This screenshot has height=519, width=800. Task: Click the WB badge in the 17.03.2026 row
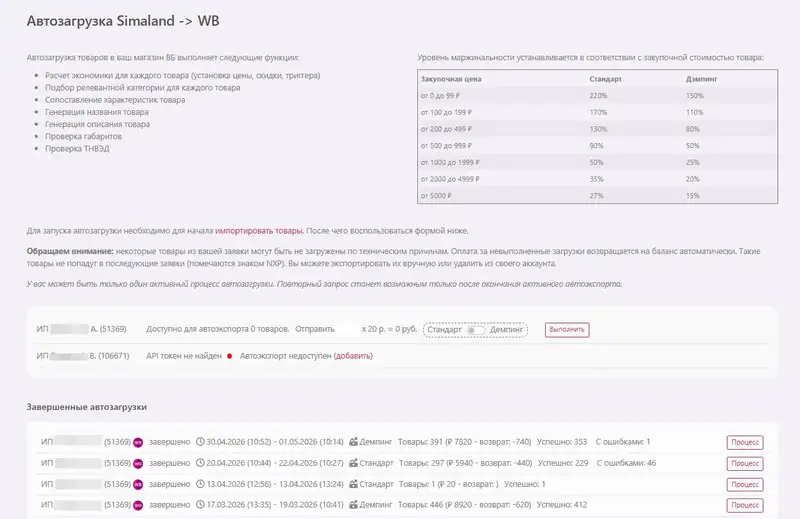tap(138, 505)
